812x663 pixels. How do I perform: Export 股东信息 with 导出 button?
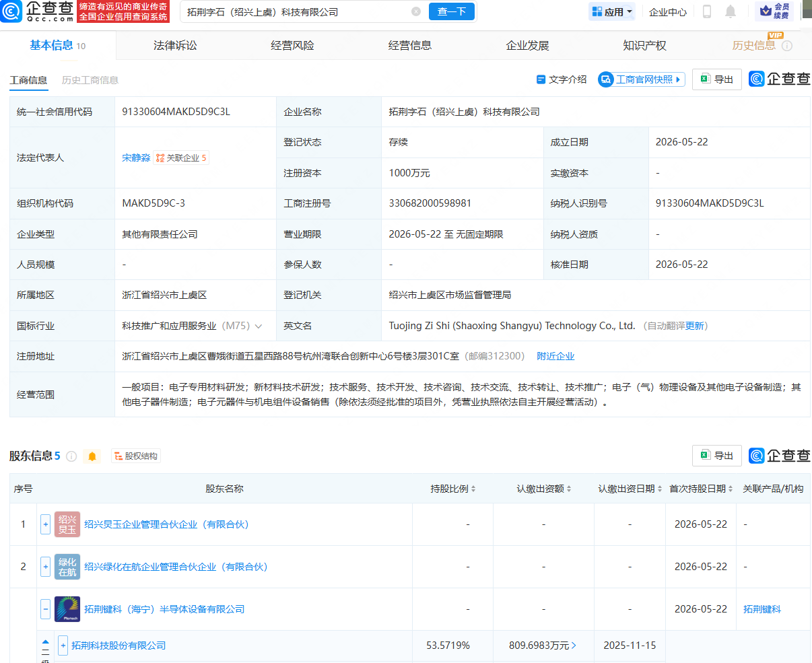pyautogui.click(x=717, y=456)
